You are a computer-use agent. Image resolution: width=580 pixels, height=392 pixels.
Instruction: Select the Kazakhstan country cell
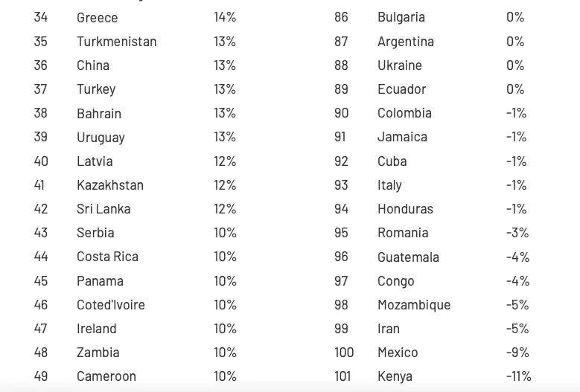click(x=110, y=185)
